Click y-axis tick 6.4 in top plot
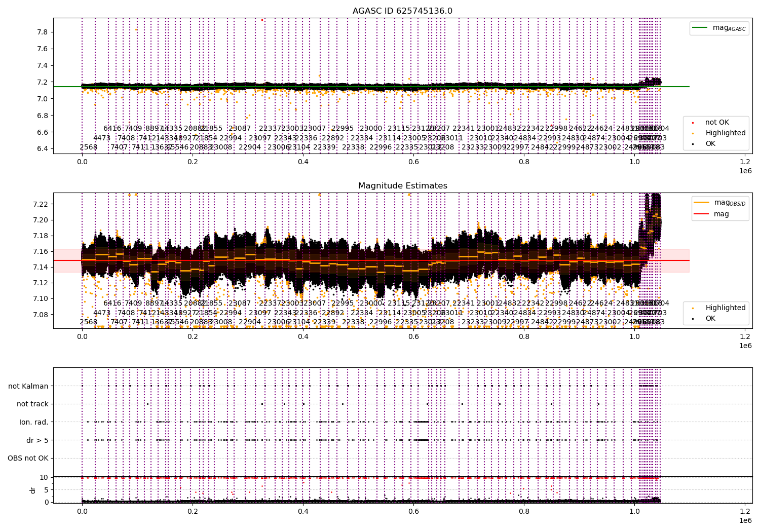Screen dimensions: 760x532 [x=43, y=149]
